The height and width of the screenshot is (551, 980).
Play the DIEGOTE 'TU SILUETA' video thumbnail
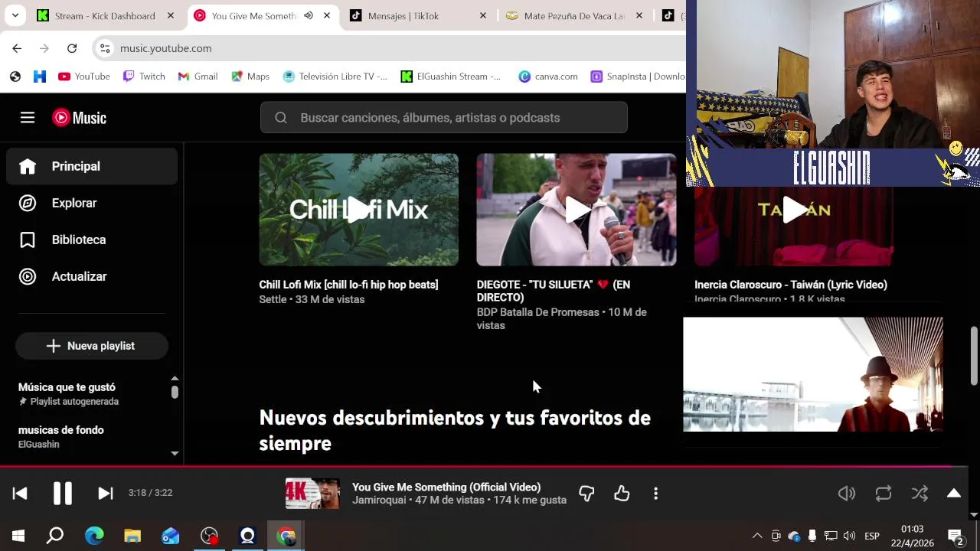tap(576, 210)
